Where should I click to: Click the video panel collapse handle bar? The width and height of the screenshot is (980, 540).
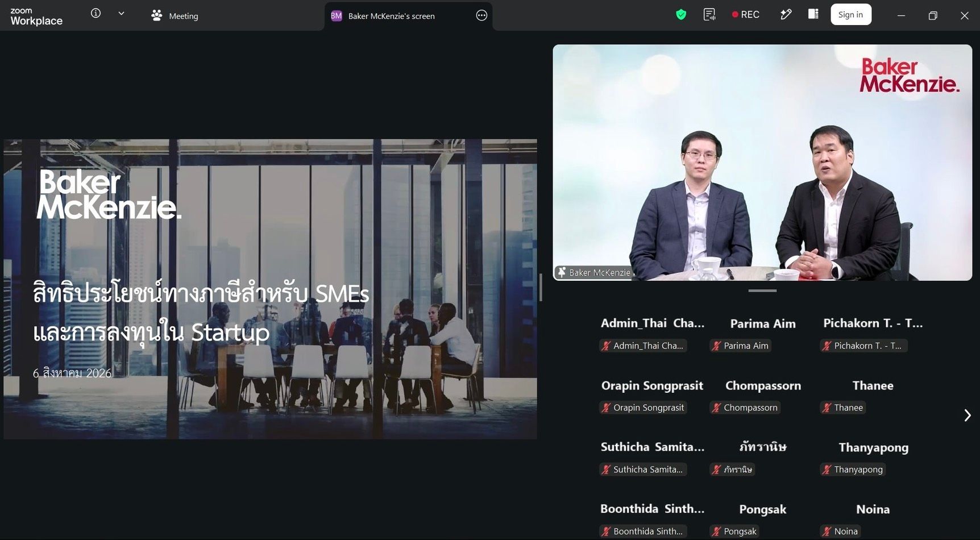coord(762,290)
